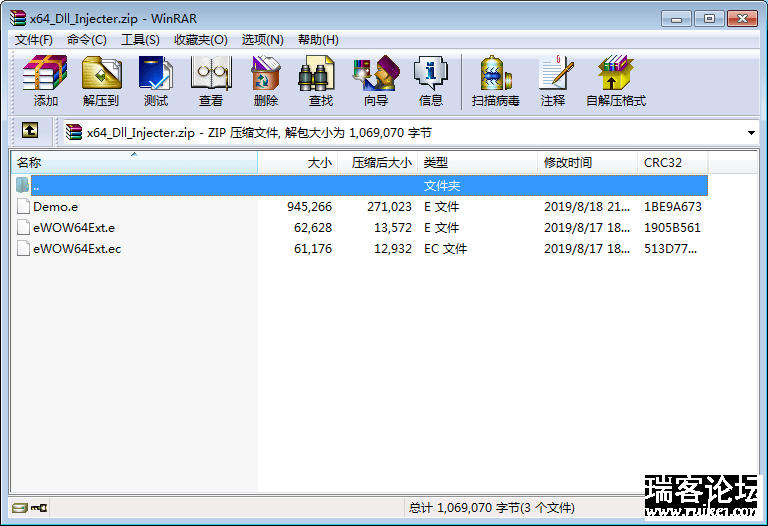The height and width of the screenshot is (526, 768).
Task: Sort by CRC32 column header
Action: coord(672,163)
